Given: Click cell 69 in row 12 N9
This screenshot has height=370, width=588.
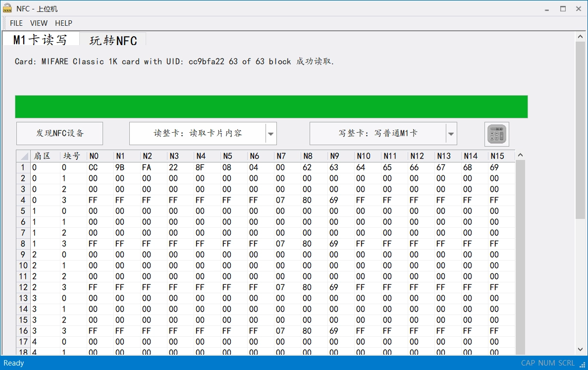Looking at the screenshot, I should point(341,287).
